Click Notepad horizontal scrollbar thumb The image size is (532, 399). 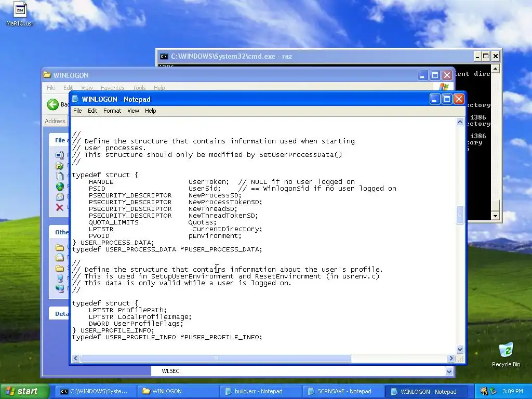(216, 358)
